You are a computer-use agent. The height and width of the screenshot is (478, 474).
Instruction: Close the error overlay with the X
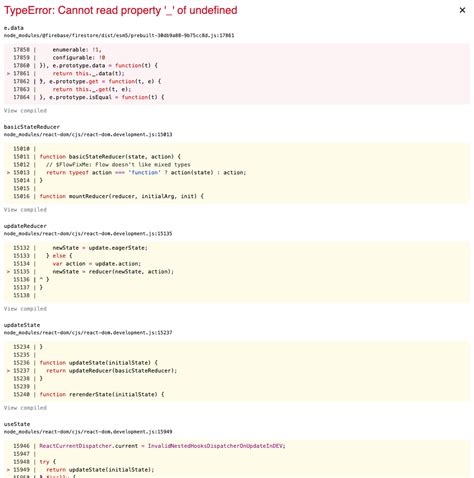tap(462, 10)
